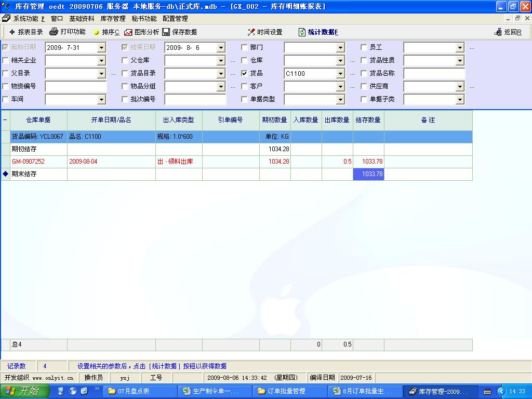Click the 报表目录 report directory icon
Viewport: 532px width, 399px height.
(12, 32)
